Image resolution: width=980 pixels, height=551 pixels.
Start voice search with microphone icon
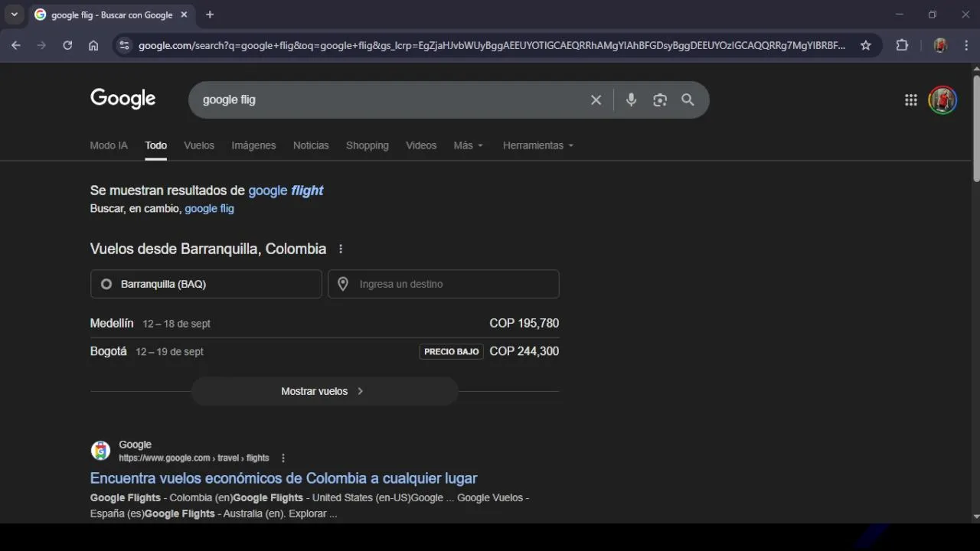[x=631, y=99]
